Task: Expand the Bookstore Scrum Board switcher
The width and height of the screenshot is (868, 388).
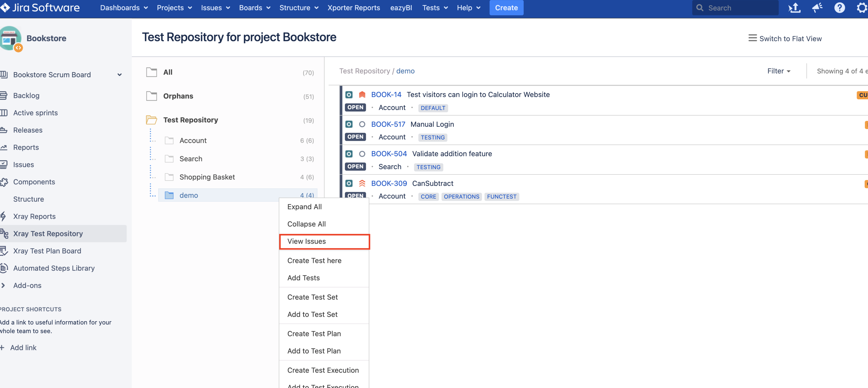Action: coord(119,75)
